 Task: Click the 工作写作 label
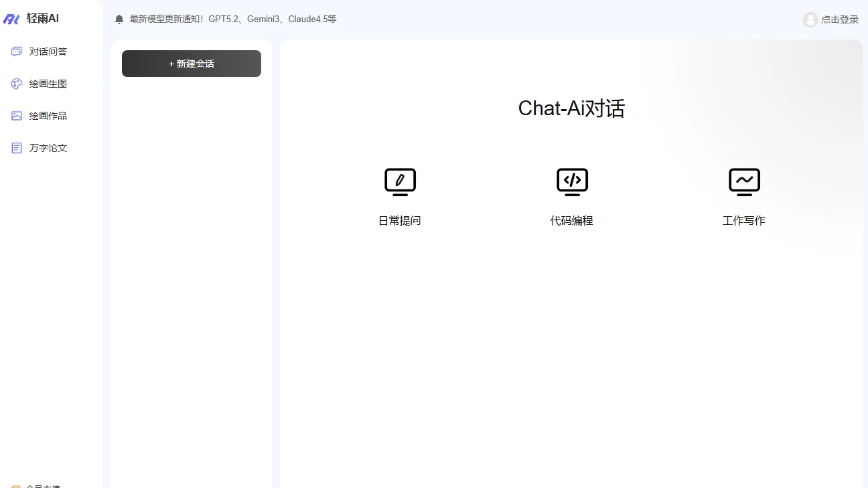click(744, 221)
